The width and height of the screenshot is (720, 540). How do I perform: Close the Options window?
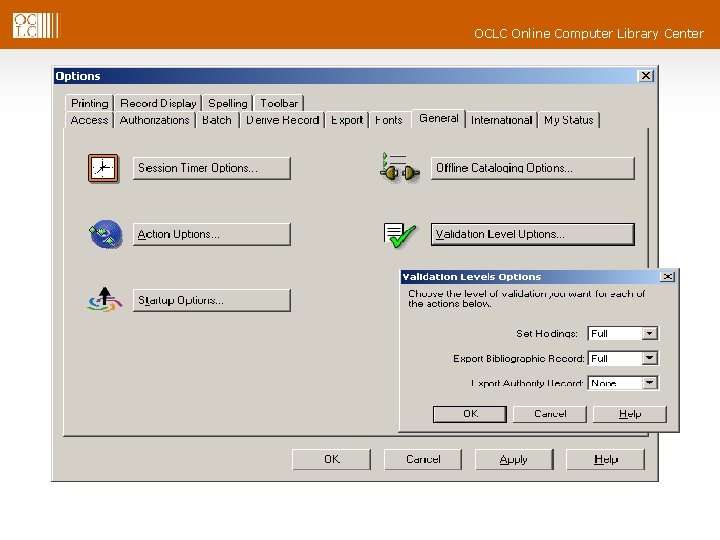(x=646, y=76)
